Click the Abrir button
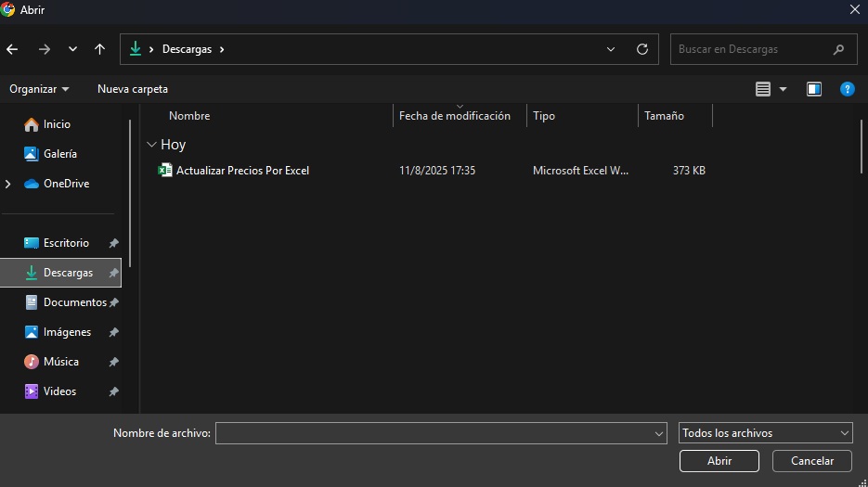 point(719,461)
